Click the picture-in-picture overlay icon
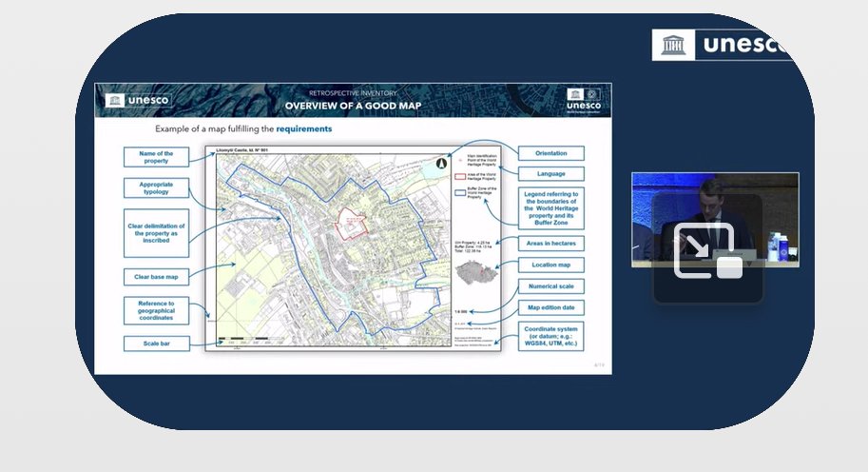The width and height of the screenshot is (868, 472). click(x=707, y=250)
